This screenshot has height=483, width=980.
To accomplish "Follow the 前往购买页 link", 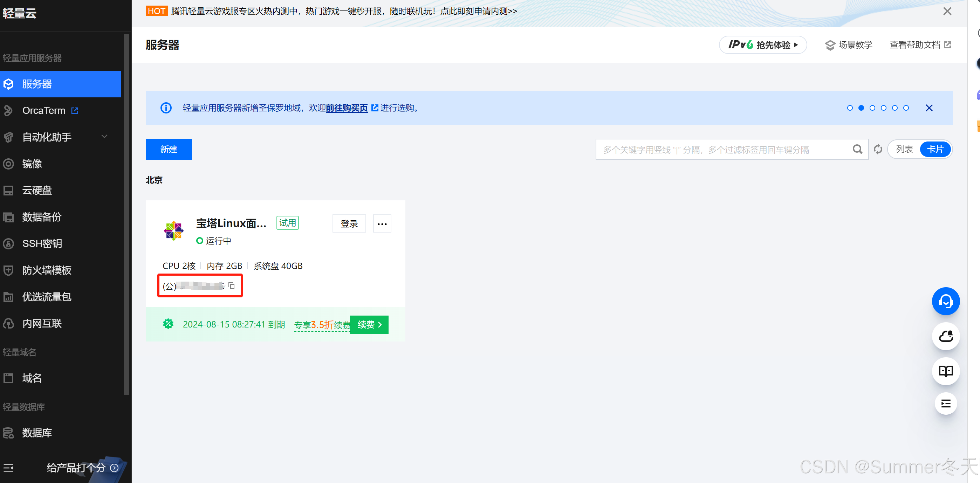I will (347, 108).
